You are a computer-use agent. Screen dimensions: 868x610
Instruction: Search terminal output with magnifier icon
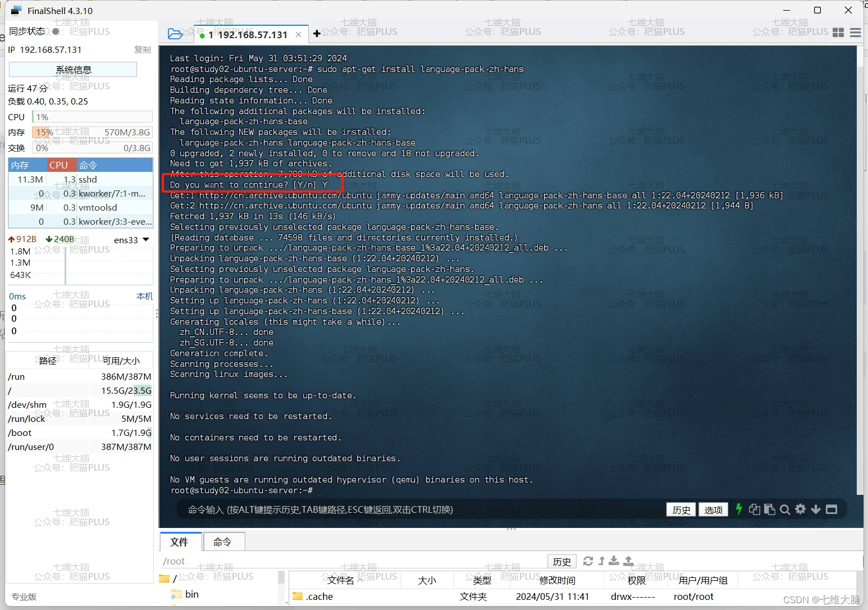[x=785, y=509]
